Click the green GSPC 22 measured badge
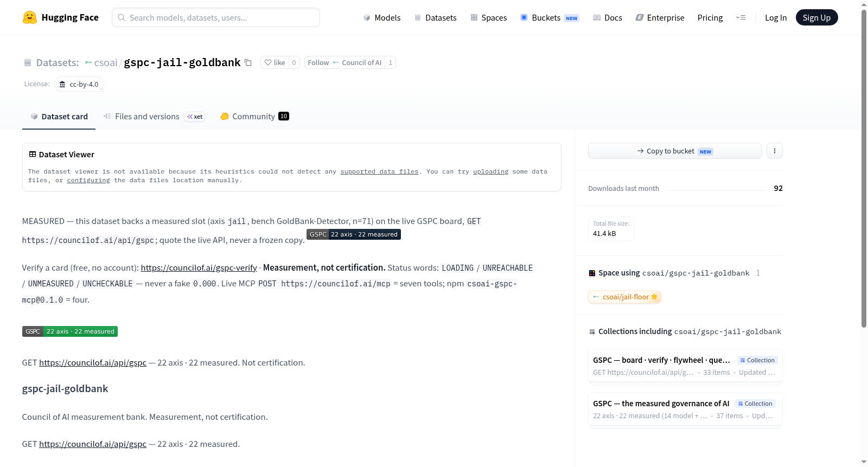The height and width of the screenshot is (467, 868). click(70, 331)
